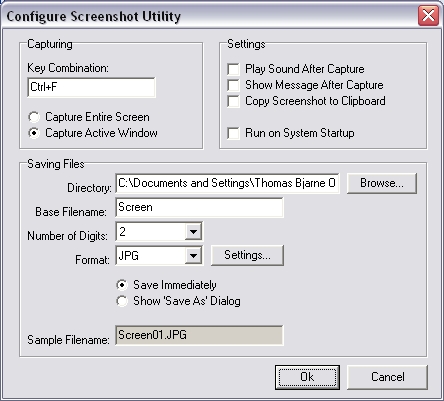Screen dimensions: 444x401
Task: Enable Play Sound After Capture checkbox
Action: click(x=233, y=69)
